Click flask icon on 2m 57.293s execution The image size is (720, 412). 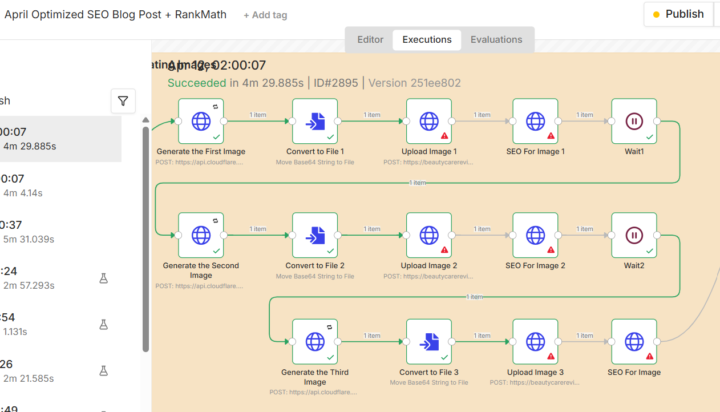(x=104, y=278)
